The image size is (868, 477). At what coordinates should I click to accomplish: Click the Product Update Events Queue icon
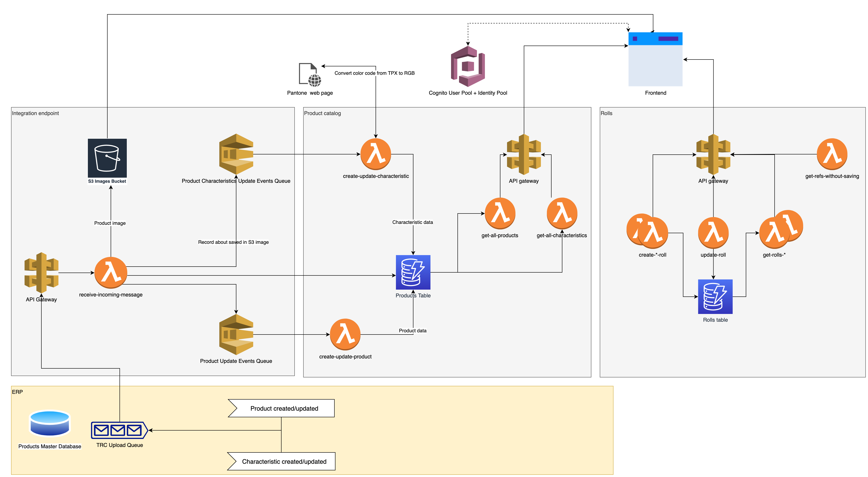[x=236, y=335]
